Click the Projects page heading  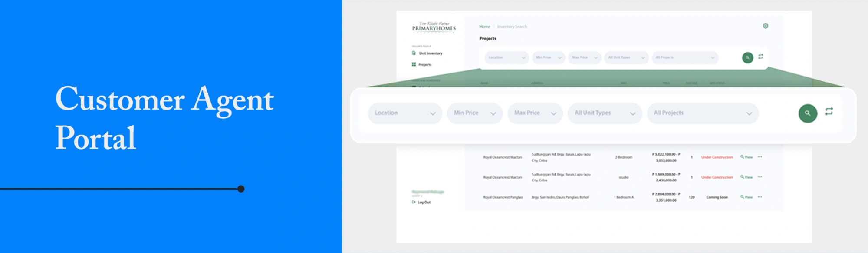point(488,39)
